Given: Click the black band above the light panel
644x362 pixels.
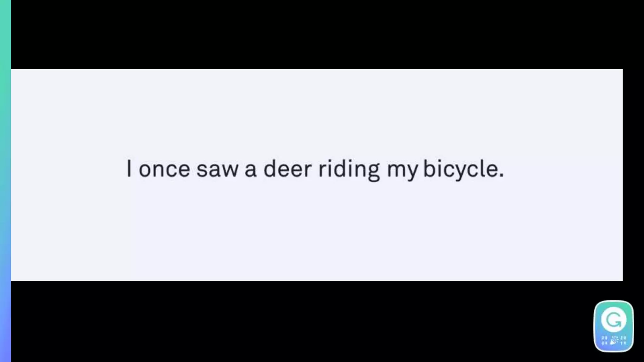Looking at the screenshot, I should point(327,35).
